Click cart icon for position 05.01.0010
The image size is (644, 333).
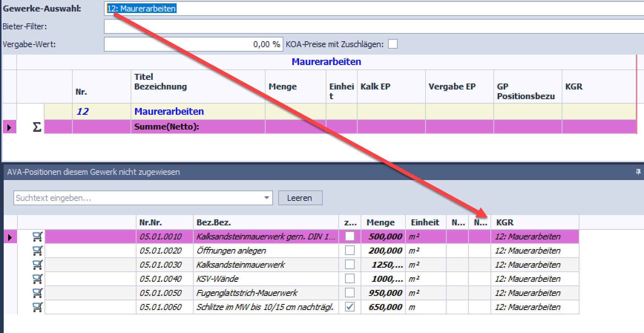[x=37, y=236]
